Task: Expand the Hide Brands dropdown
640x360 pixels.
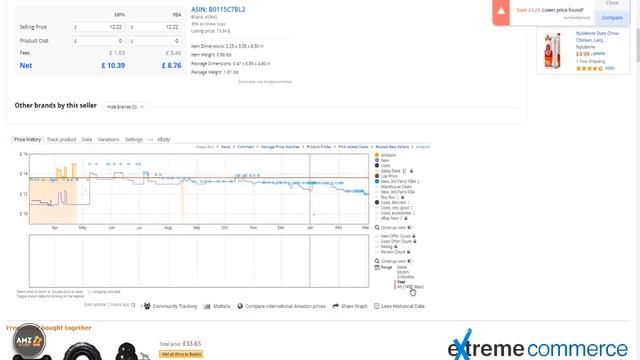Action: pyautogui.click(x=125, y=107)
